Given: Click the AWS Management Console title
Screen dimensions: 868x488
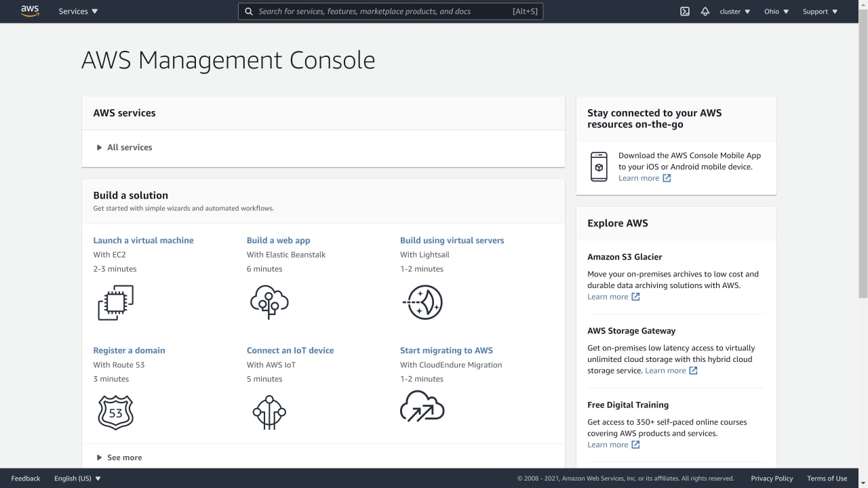Looking at the screenshot, I should [228, 60].
